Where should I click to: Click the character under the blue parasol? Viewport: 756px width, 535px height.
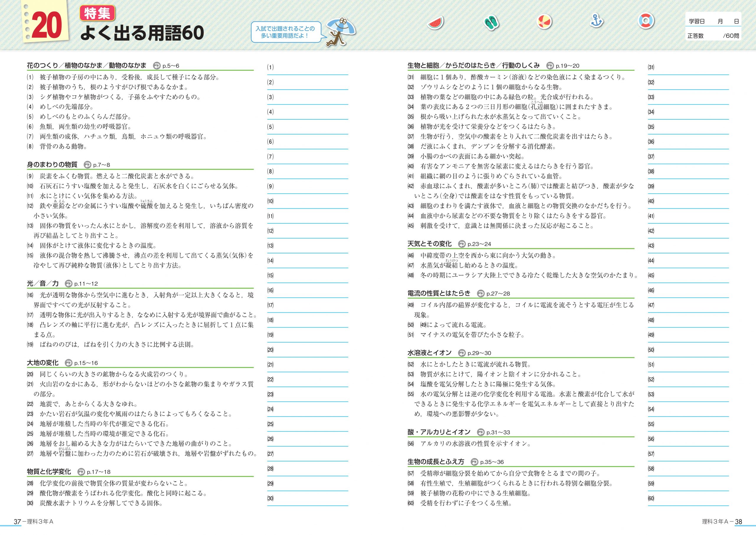pos(341,32)
